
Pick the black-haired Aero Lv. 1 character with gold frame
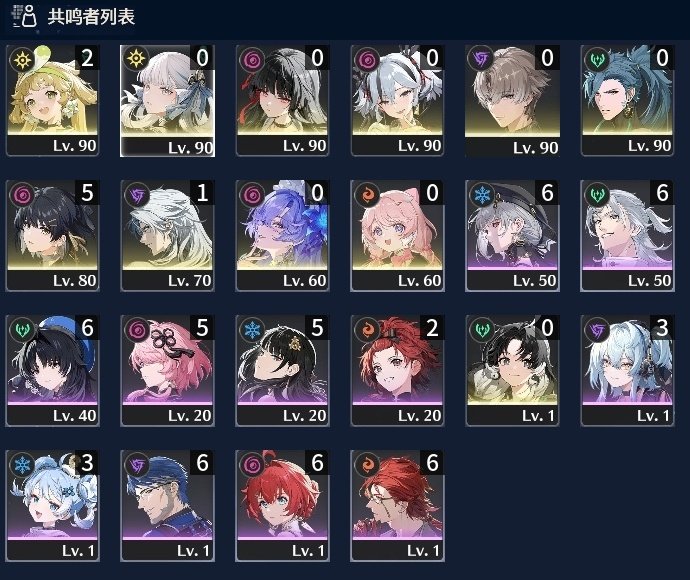pyautogui.click(x=512, y=371)
